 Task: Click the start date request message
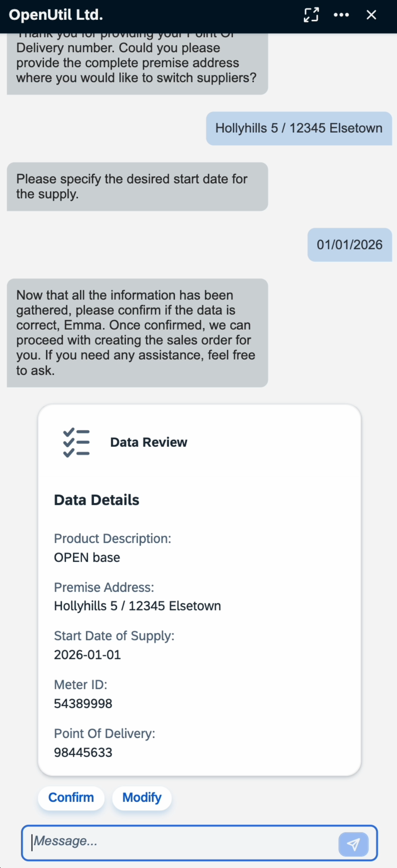pos(137,187)
